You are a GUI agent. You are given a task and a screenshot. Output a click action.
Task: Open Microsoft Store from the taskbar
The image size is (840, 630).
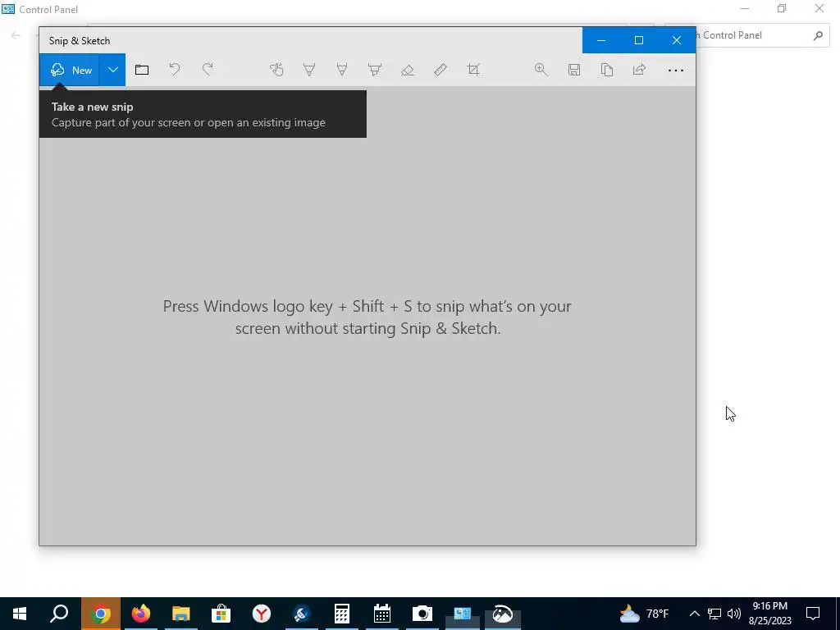click(x=221, y=614)
